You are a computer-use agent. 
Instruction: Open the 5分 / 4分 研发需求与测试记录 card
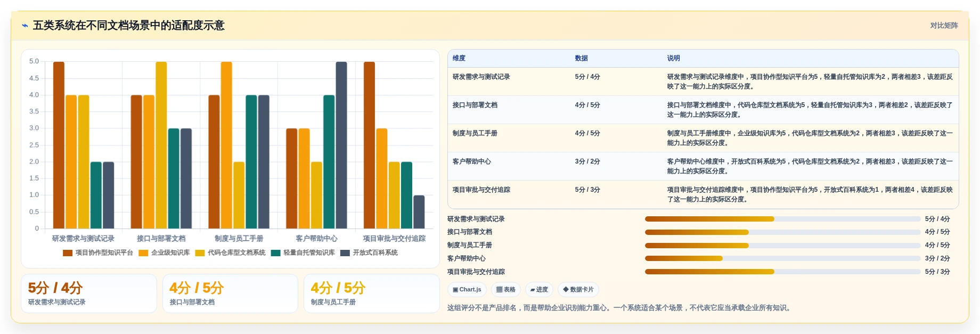[x=89, y=294]
